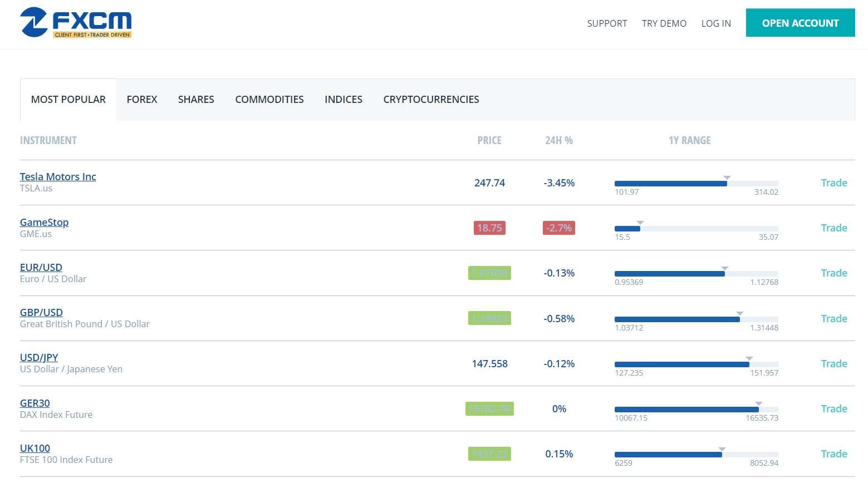Screen dimensions: 868x483
Task: Click USD/JPY price 147.558
Action: click(x=489, y=363)
